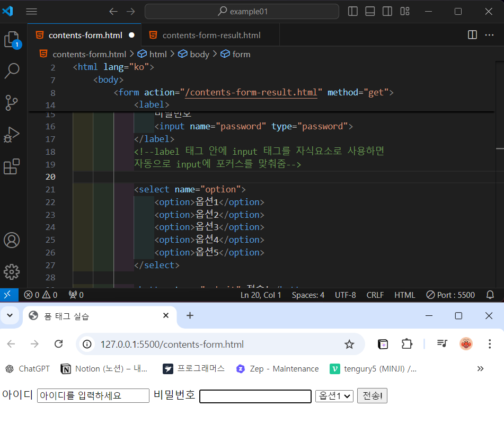Open the Explorer view
Screen dimensions: 504x424
point(12,40)
